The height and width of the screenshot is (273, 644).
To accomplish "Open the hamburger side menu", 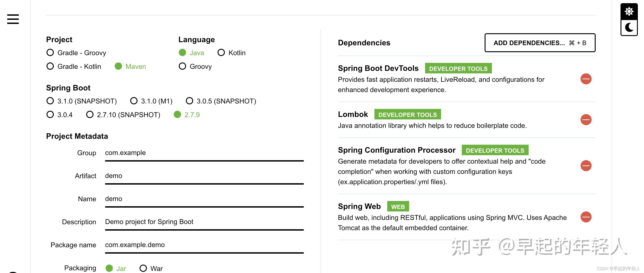I will [13, 19].
